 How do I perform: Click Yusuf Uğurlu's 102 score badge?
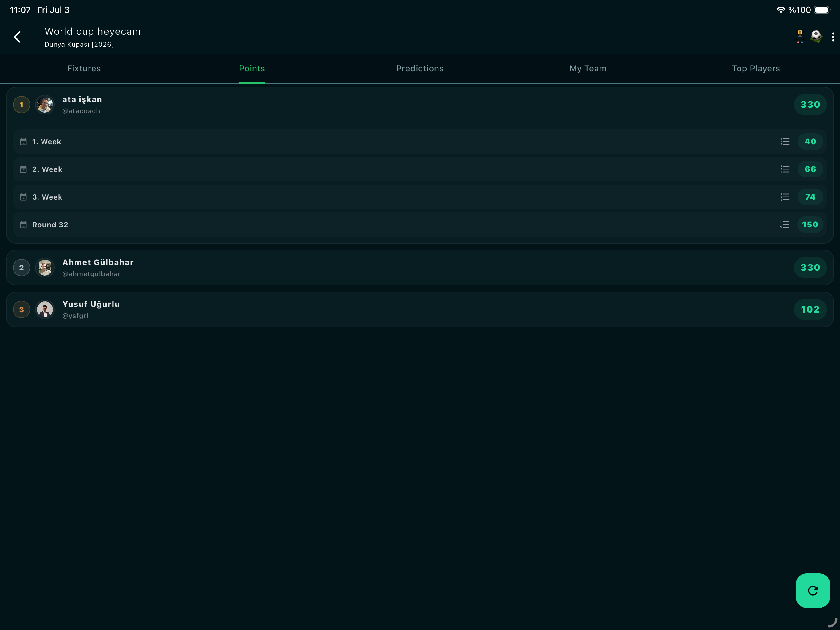point(810,310)
